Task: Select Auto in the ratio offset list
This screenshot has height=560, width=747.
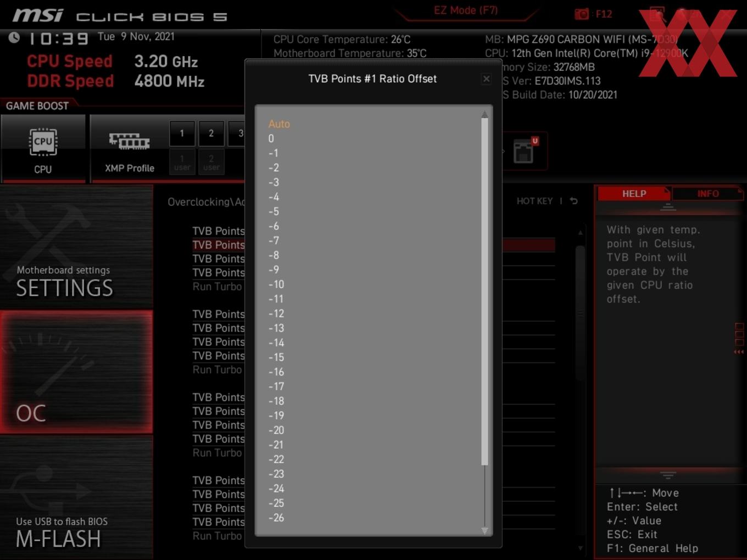Action: pos(279,124)
